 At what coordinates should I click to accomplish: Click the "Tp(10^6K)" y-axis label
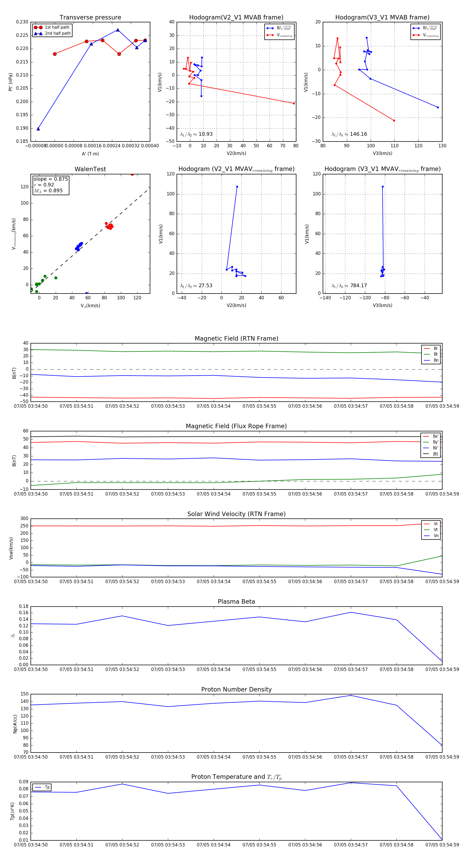pos(12,811)
